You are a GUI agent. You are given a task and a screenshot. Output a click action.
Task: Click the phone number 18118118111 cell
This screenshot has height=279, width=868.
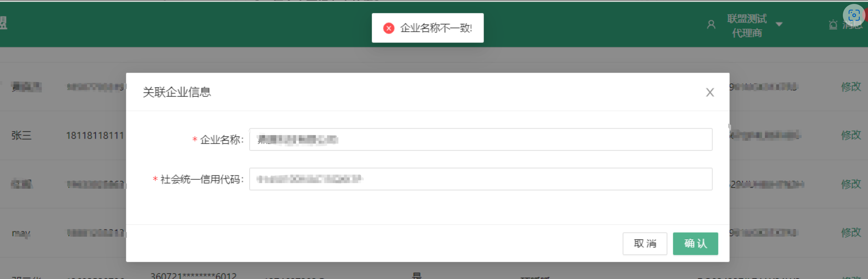(x=95, y=135)
